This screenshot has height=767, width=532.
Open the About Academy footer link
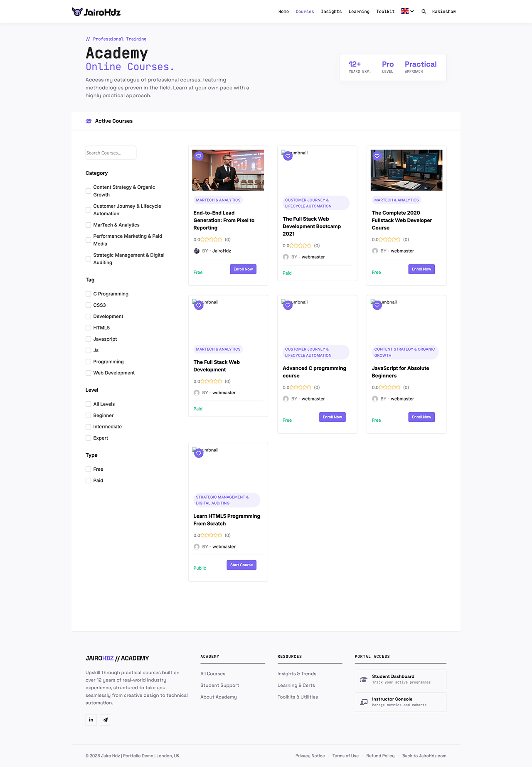pos(219,697)
